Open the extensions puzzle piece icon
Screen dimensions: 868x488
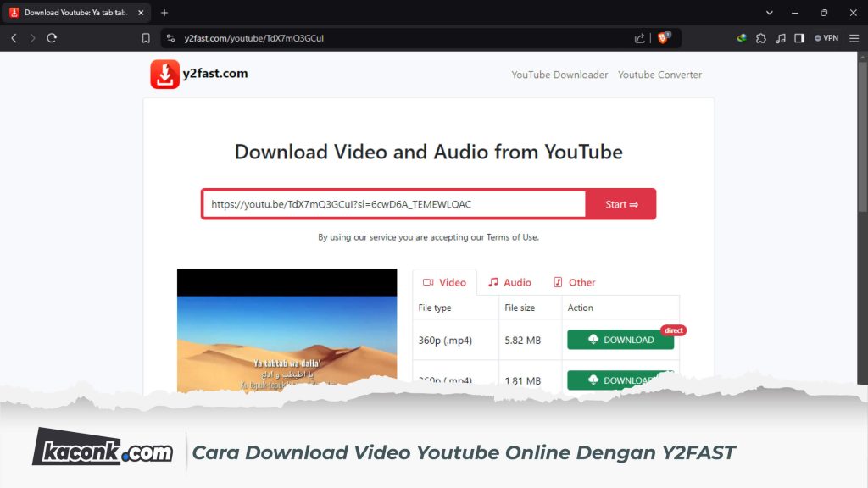click(x=761, y=38)
